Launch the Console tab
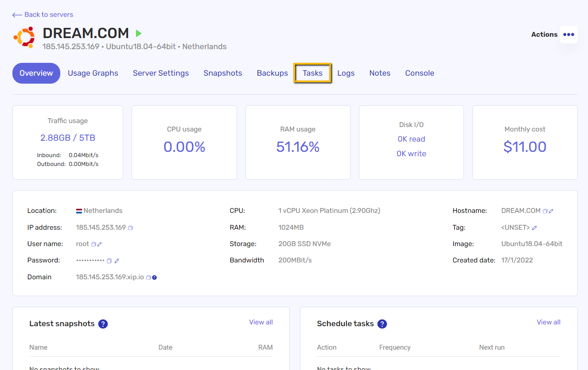588x370 pixels. coord(420,73)
